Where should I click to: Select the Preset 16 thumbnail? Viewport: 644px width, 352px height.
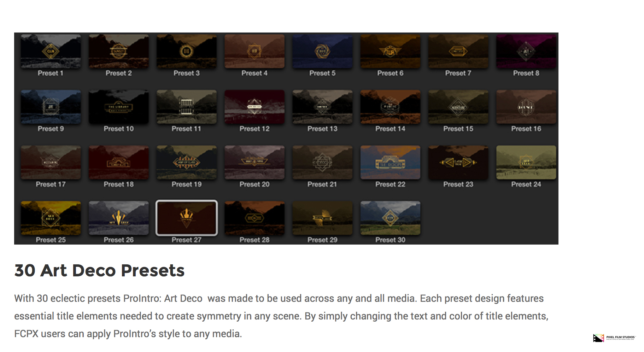tap(526, 107)
